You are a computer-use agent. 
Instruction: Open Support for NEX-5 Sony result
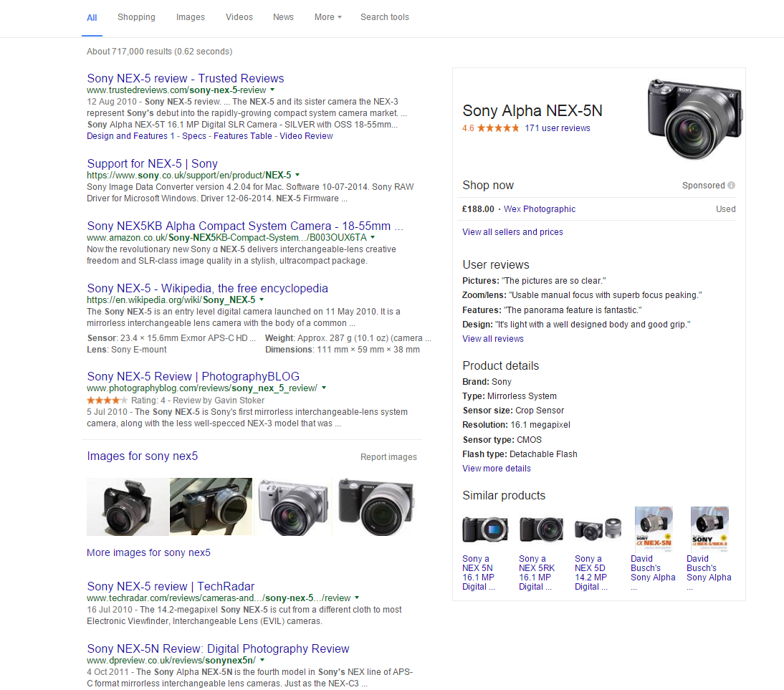pos(153,163)
